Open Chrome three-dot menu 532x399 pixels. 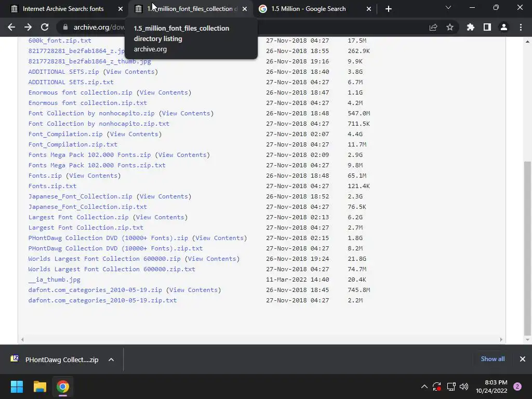521,27
